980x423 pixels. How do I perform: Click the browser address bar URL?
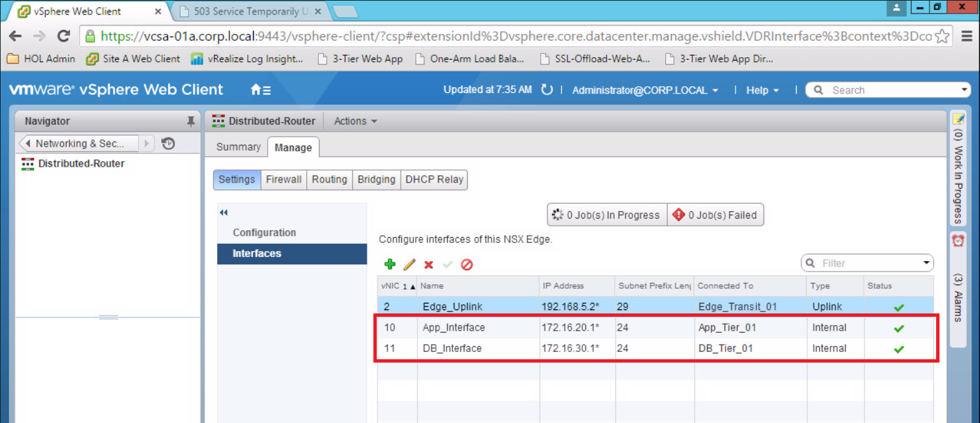[x=516, y=37]
